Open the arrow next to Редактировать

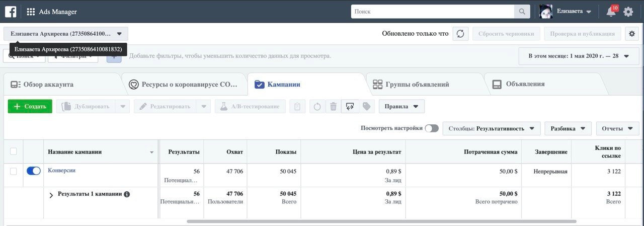click(203, 106)
